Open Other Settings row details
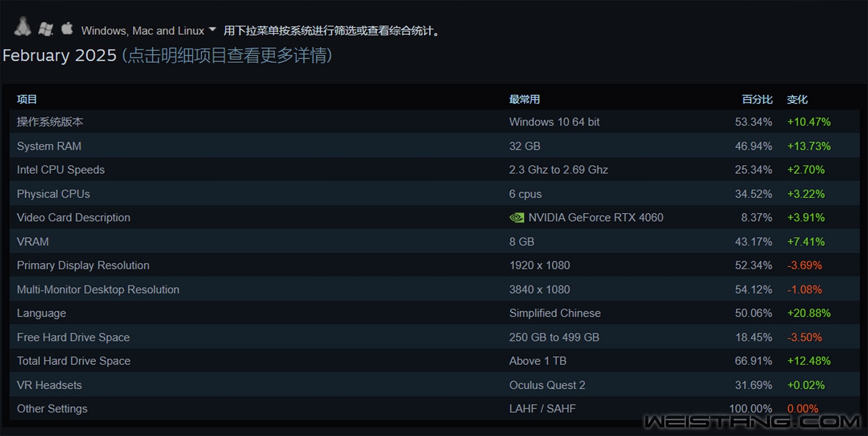The width and height of the screenshot is (868, 436). 435,409
